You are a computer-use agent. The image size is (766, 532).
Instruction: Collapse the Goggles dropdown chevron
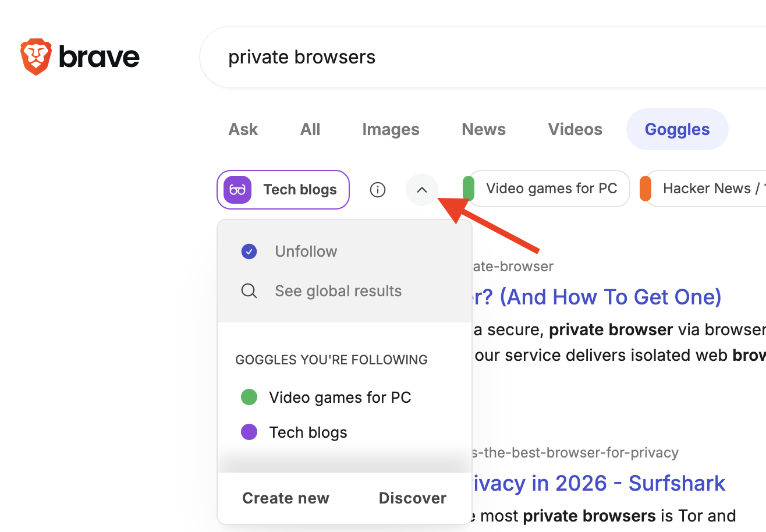coord(422,190)
